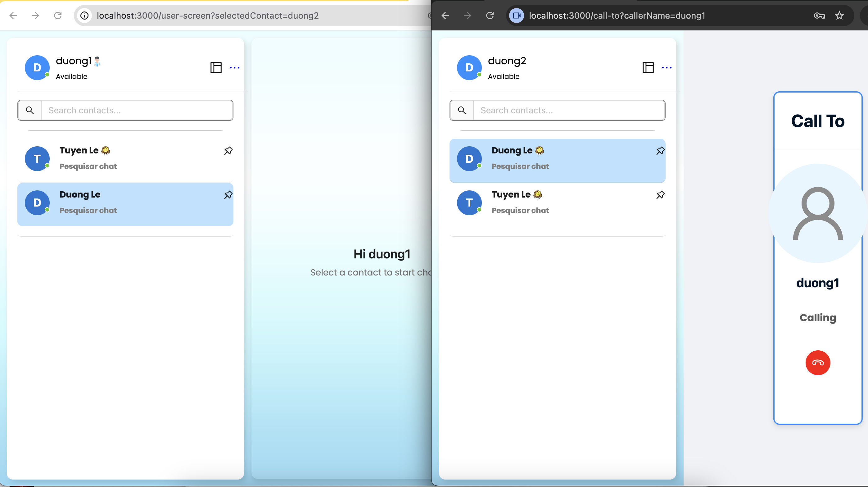Bookmark call-to page with star icon
Image resolution: width=868 pixels, height=487 pixels.
pos(839,16)
